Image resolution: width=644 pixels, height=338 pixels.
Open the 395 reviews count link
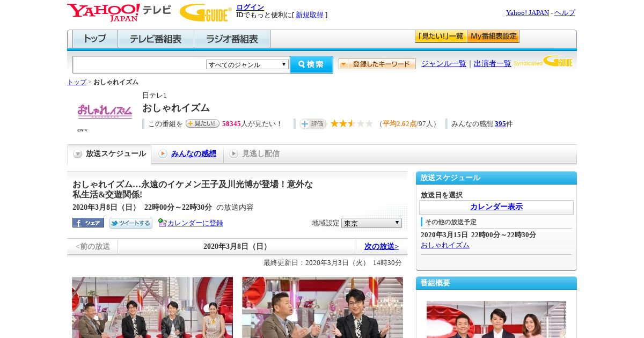(500, 124)
